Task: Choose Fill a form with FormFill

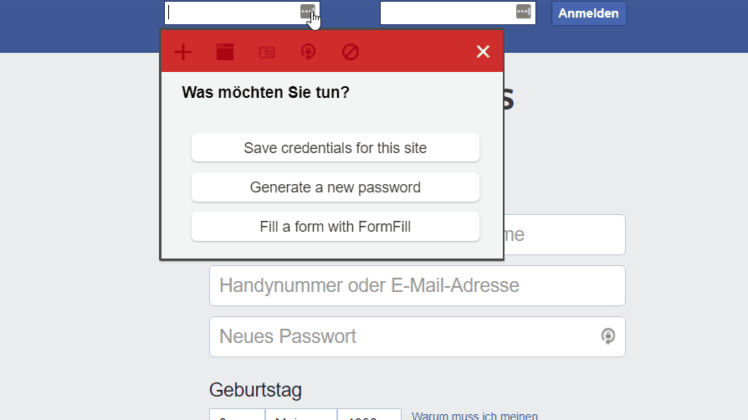Action: click(335, 226)
